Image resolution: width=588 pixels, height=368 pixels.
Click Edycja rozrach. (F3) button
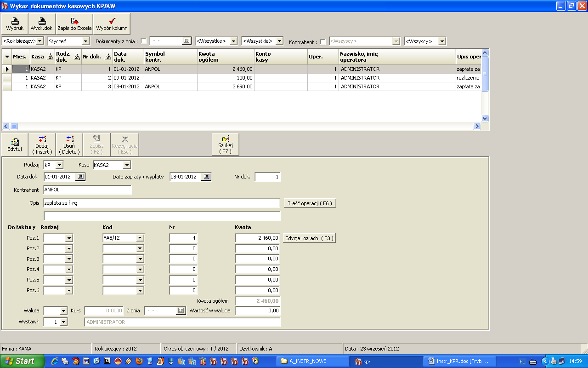tap(310, 238)
